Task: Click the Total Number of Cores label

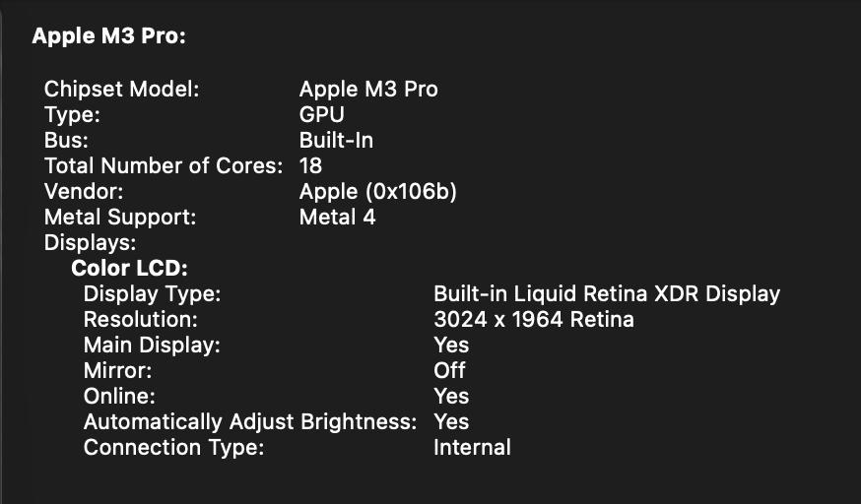Action: tap(164, 165)
